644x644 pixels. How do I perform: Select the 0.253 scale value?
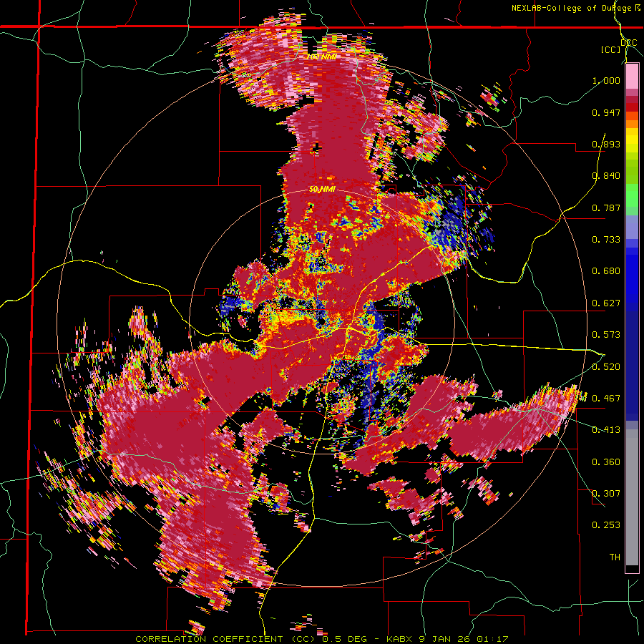606,525
